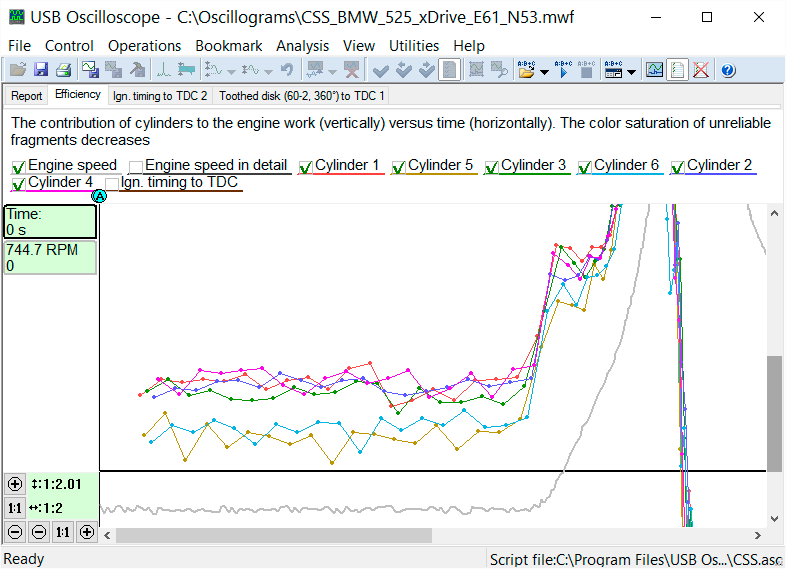Open the Analysis menu
This screenshot has height=569, width=786.
pos(302,46)
